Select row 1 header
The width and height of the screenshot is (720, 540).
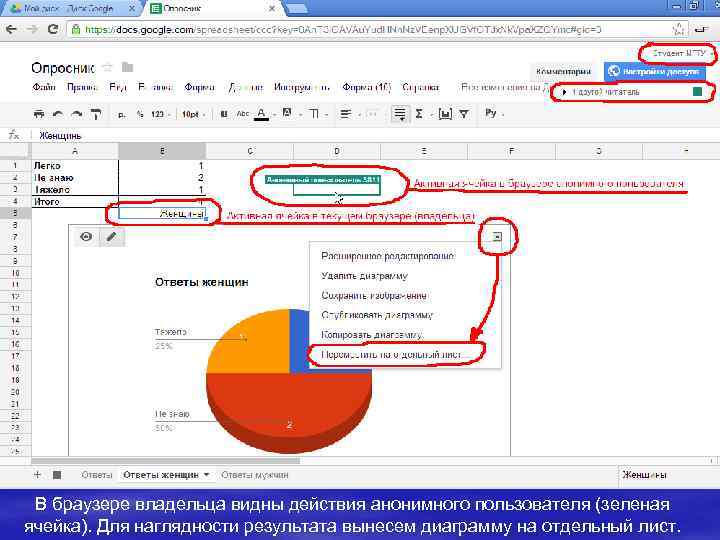click(x=15, y=165)
